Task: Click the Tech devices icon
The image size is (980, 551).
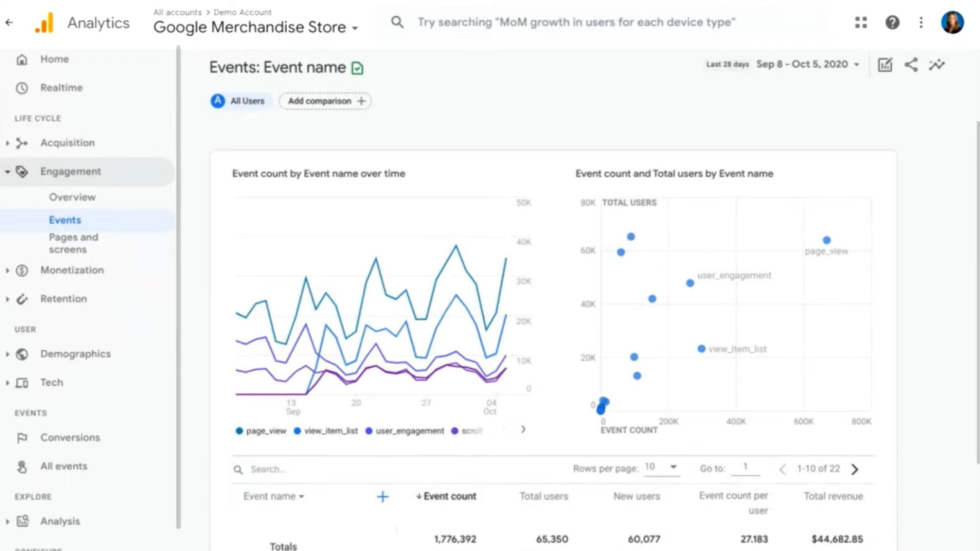Action: 22,383
